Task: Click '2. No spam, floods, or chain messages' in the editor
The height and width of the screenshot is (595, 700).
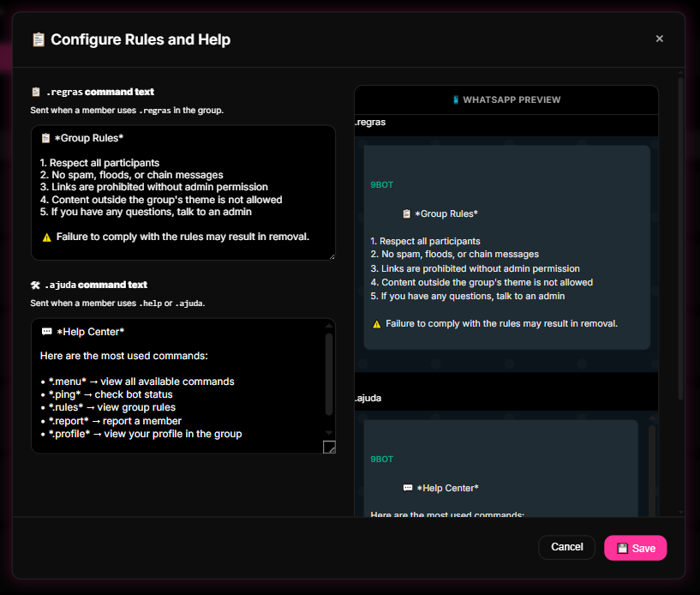Action: (x=132, y=175)
